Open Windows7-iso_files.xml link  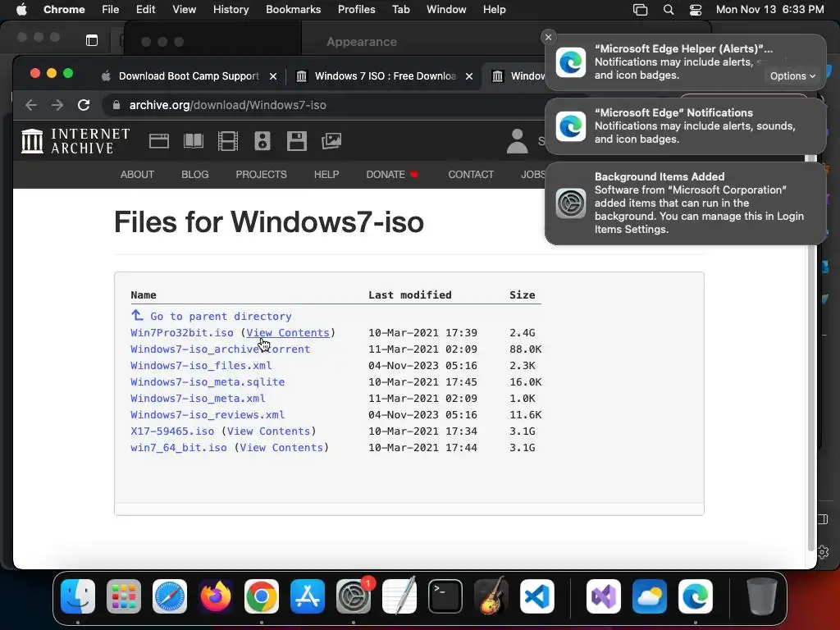[x=201, y=365]
